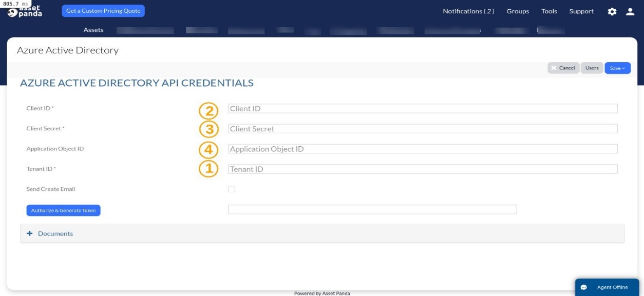Focus the Tenant ID input field
The width and height of the screenshot is (644, 296).
[423, 169]
